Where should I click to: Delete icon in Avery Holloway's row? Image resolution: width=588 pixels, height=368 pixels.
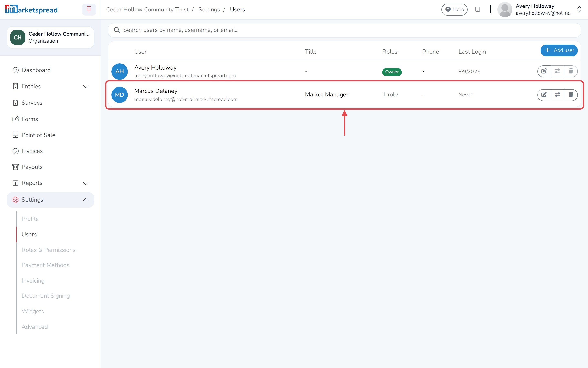point(571,71)
